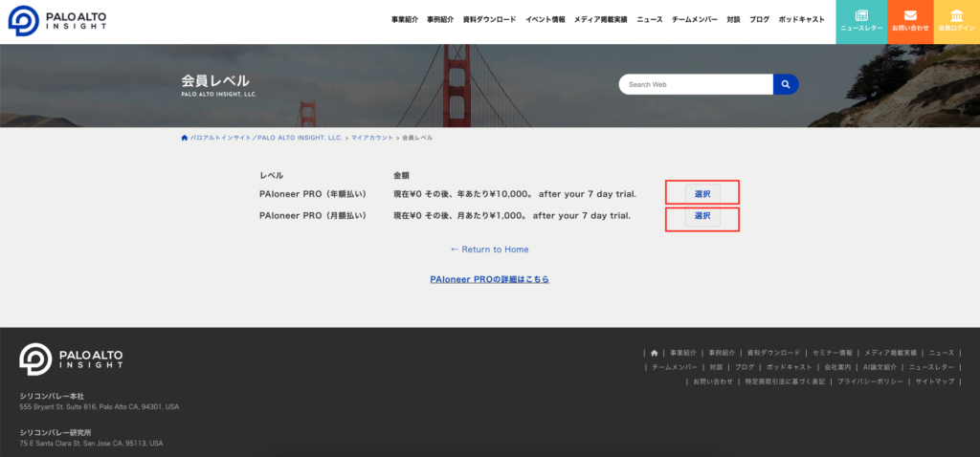Click ブログ in the footer links
The width and height of the screenshot is (980, 457).
coord(745,367)
